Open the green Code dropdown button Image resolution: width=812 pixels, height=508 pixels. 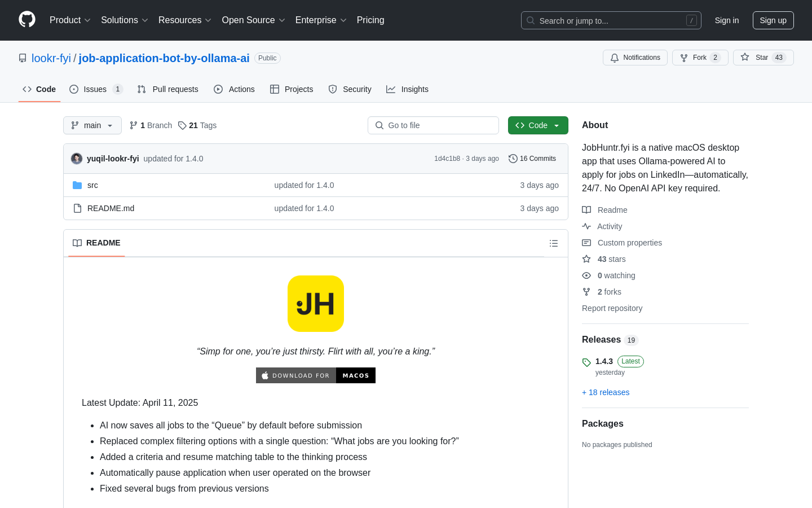click(538, 125)
